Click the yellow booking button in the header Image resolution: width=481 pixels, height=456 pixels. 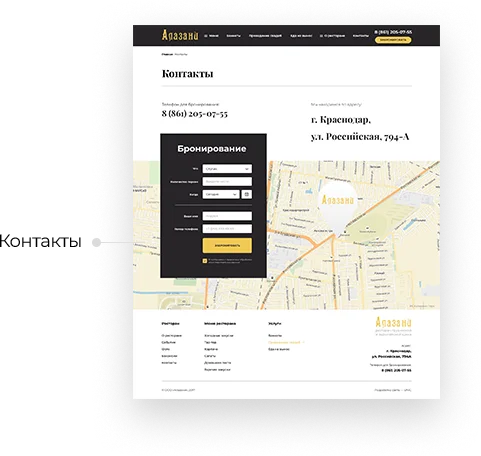[x=393, y=40]
